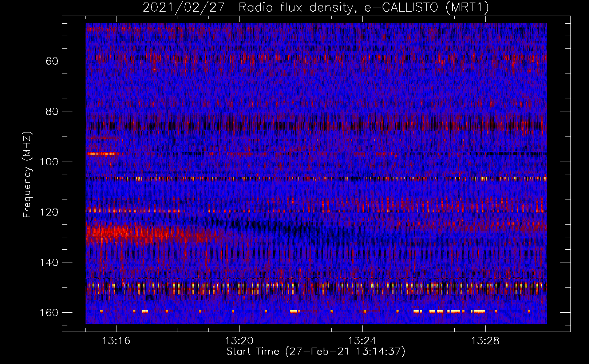
Task: Click the 13:28 time tick label
Action: (485, 341)
